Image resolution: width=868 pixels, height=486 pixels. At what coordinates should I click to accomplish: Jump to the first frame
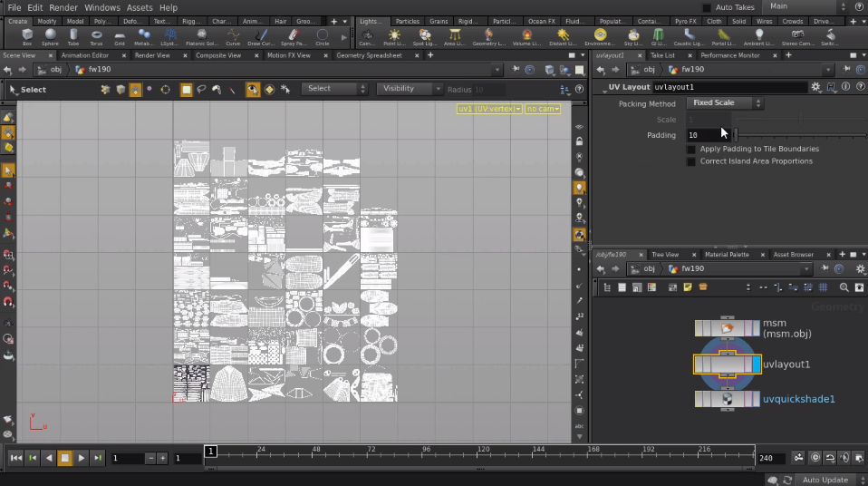[x=16, y=458]
